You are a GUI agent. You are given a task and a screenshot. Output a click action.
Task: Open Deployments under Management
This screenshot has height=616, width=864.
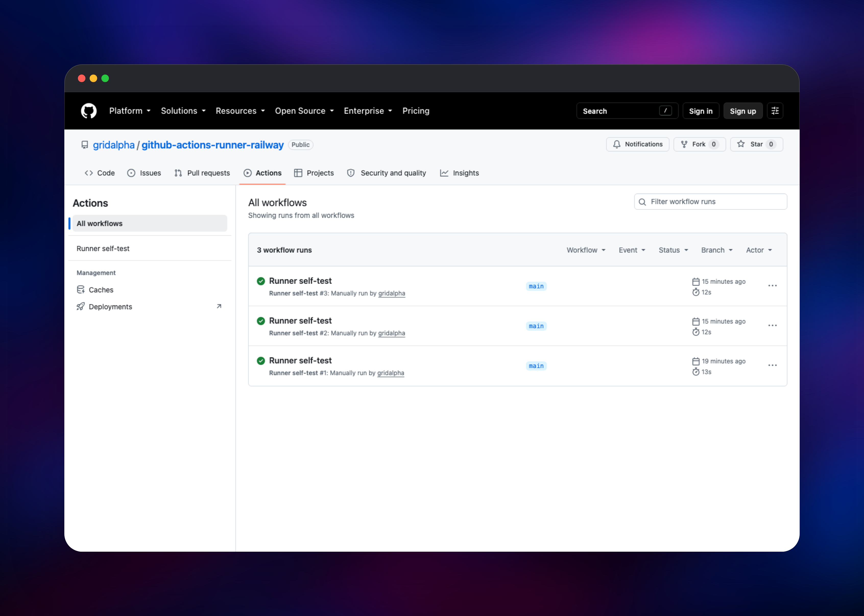pyautogui.click(x=149, y=307)
